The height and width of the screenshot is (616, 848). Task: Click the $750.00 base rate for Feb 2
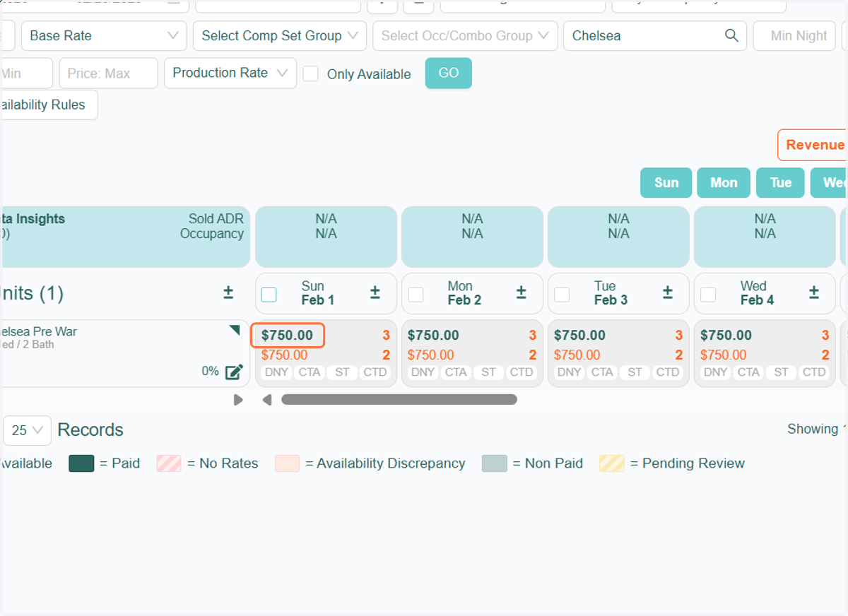(433, 335)
